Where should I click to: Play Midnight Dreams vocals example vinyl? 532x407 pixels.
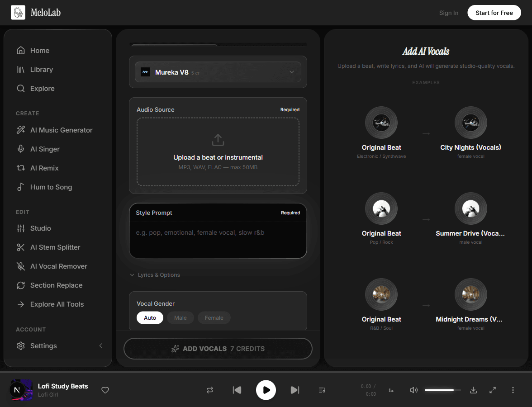[x=470, y=294]
